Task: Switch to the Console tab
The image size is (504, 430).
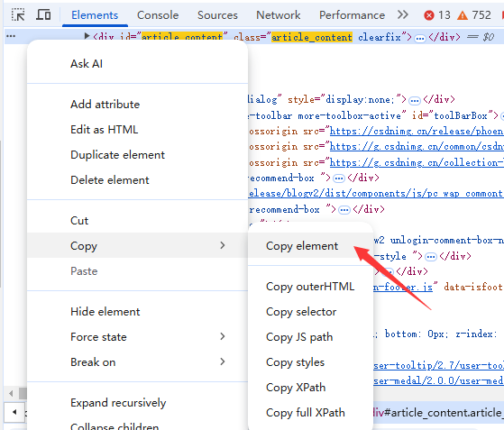Action: point(158,15)
